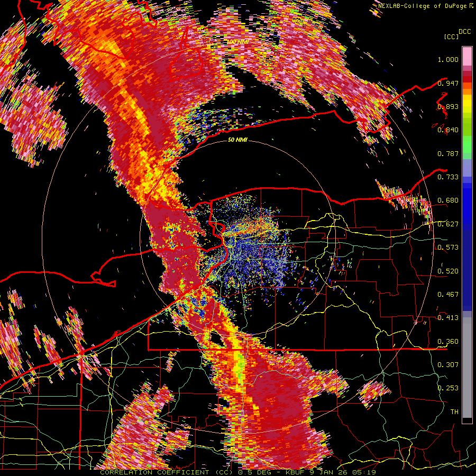Screen dimensions: 476x476
Task: Click the 0.627 legend value
Action: (x=448, y=224)
